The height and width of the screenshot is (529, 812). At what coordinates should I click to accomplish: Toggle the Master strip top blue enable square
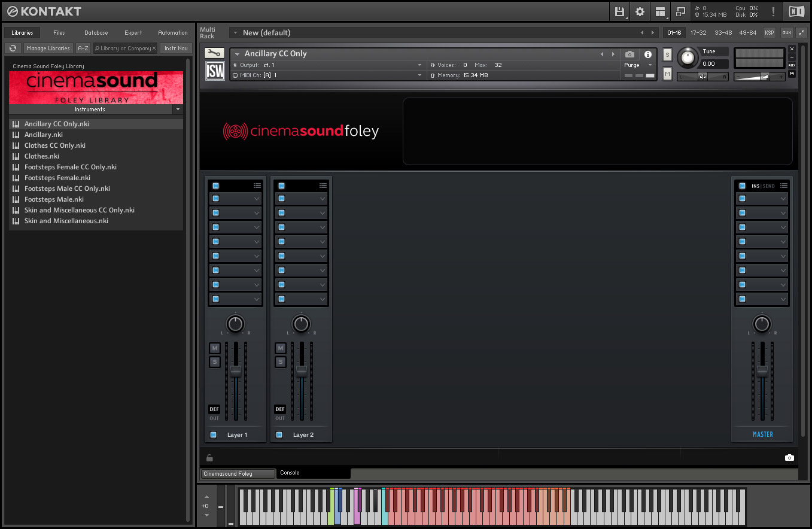coord(742,186)
